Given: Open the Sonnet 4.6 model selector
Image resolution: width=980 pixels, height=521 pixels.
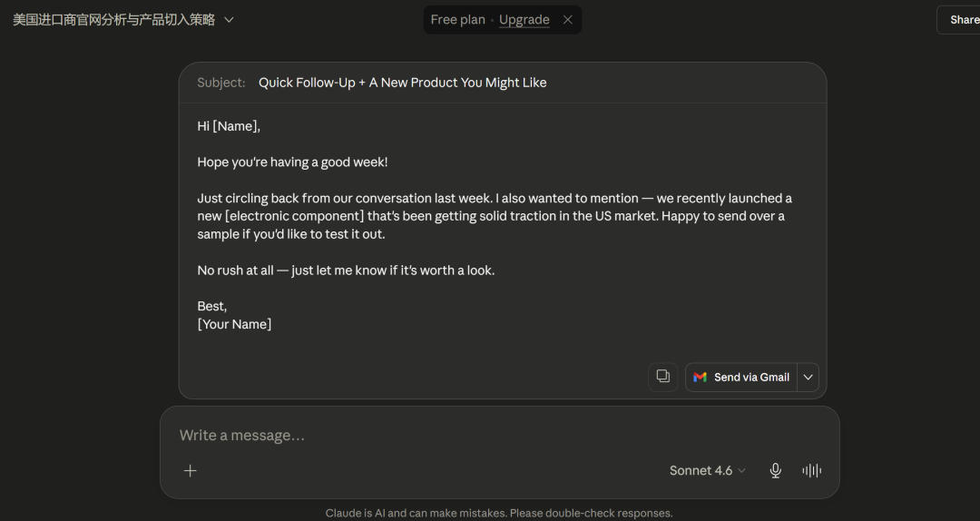Looking at the screenshot, I should tap(707, 470).
